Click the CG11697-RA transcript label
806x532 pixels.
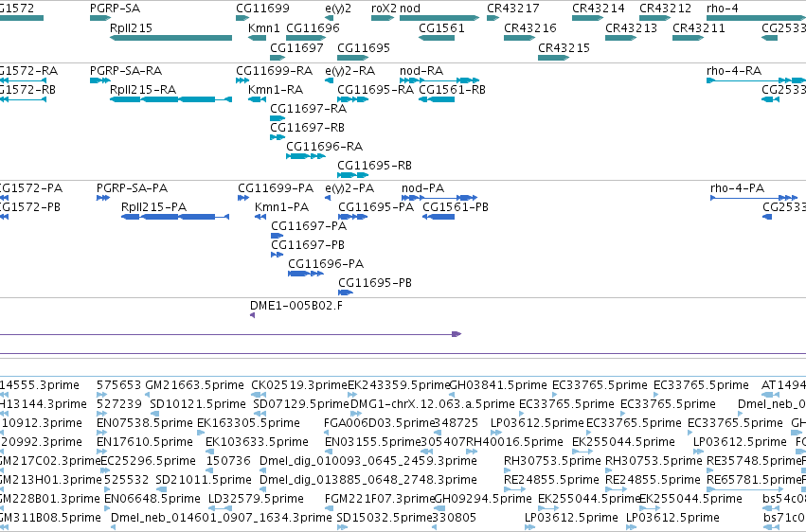[x=309, y=108]
